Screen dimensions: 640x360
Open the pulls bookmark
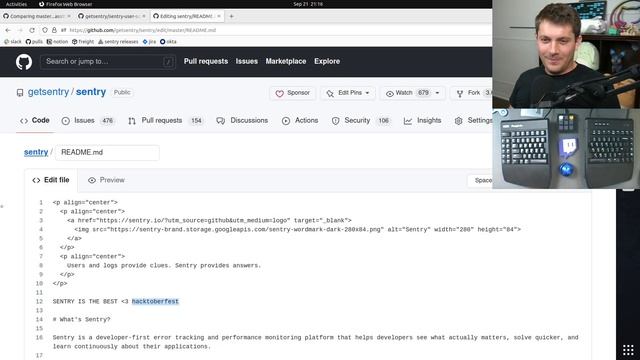(x=34, y=42)
